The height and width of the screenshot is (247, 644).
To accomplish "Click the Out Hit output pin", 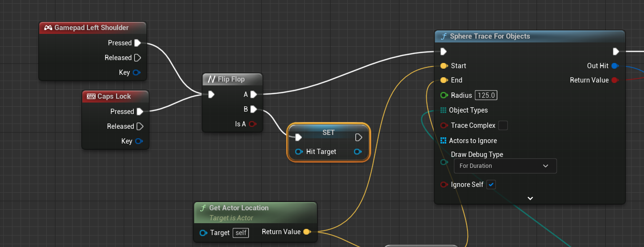I will click(615, 66).
